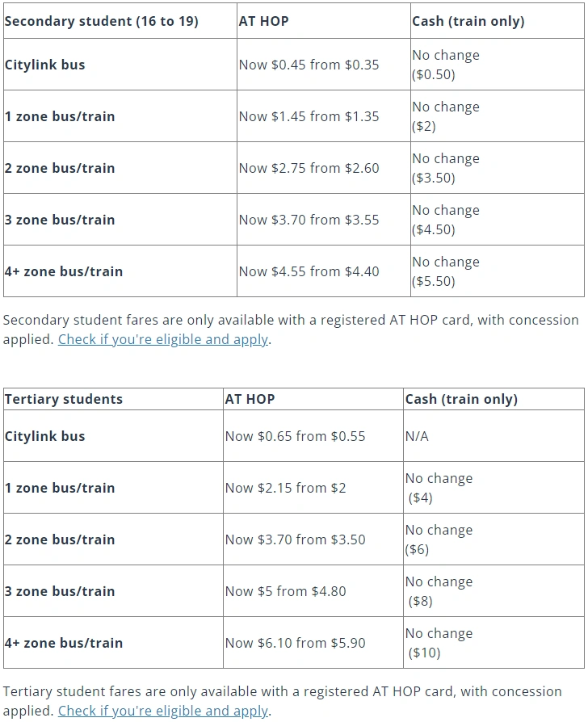Click the 'Now $3.70 from $3.55' cell

coord(309,220)
